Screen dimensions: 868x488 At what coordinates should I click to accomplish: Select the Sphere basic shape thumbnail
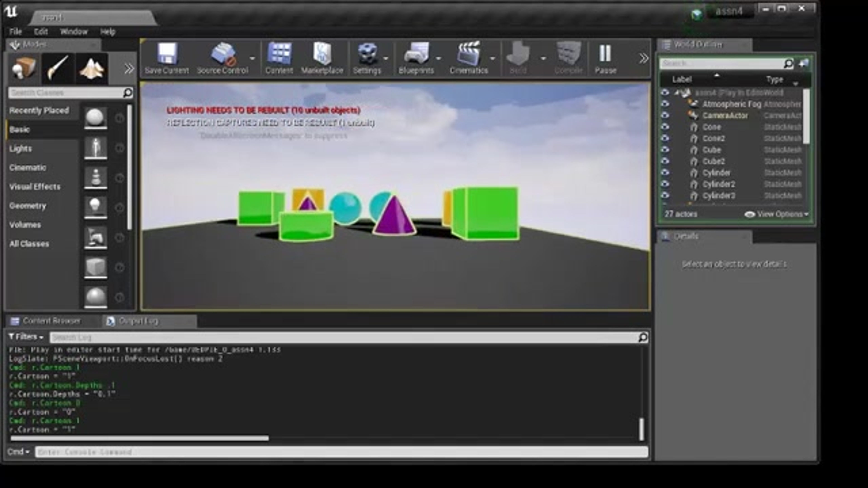(96, 297)
